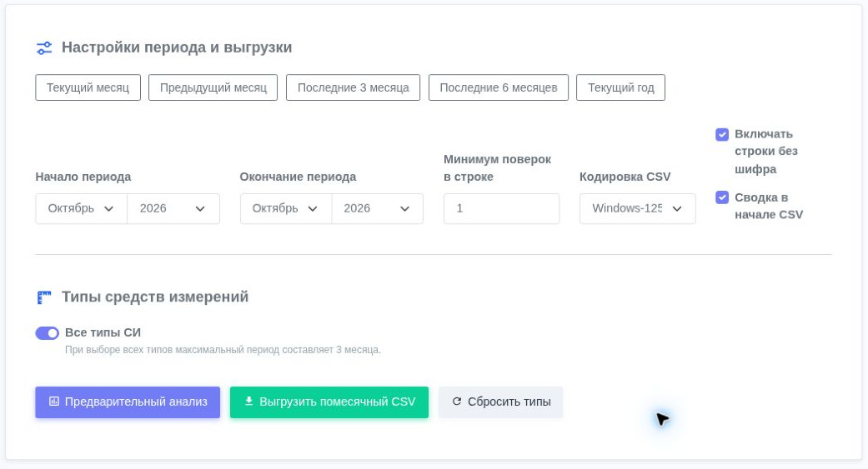
Task: Click Выгрузить помесячный CSV button
Action: pyautogui.click(x=329, y=402)
